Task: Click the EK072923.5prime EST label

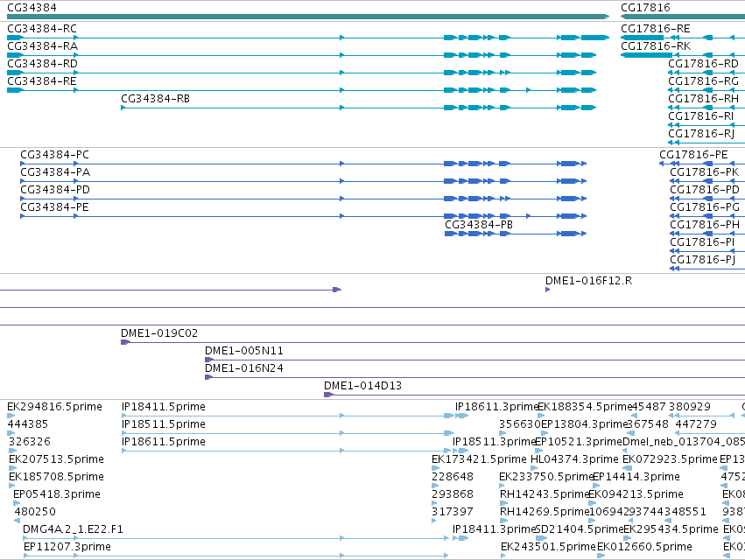Action: click(x=670, y=459)
